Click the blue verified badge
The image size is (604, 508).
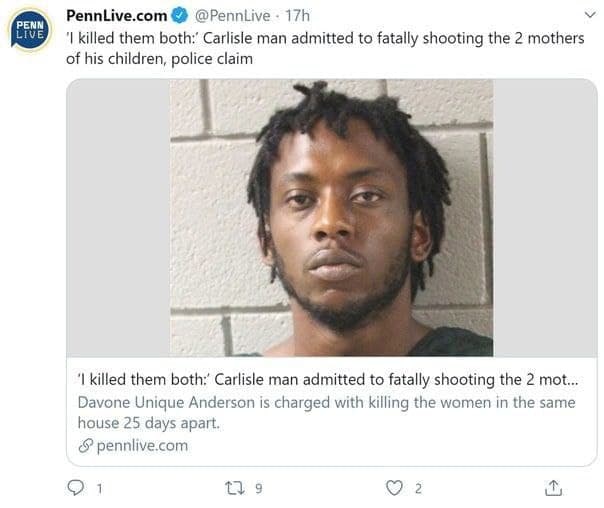pyautogui.click(x=179, y=15)
